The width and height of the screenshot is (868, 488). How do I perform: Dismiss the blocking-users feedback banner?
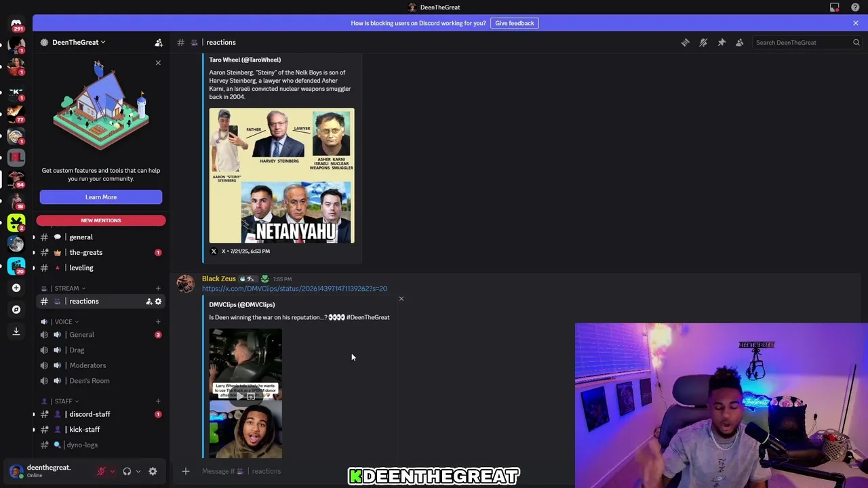click(x=856, y=23)
